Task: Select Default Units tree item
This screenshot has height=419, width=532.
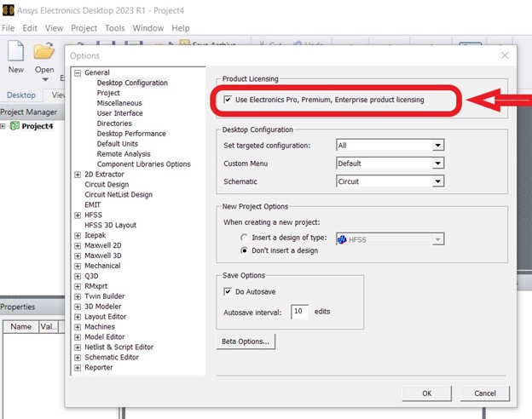Action: point(118,144)
